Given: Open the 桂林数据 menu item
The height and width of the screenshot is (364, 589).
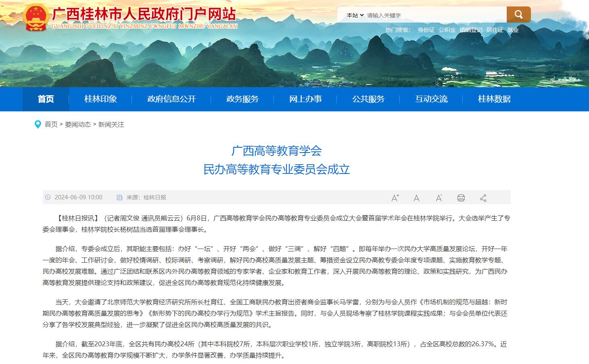Looking at the screenshot, I should pyautogui.click(x=494, y=99).
